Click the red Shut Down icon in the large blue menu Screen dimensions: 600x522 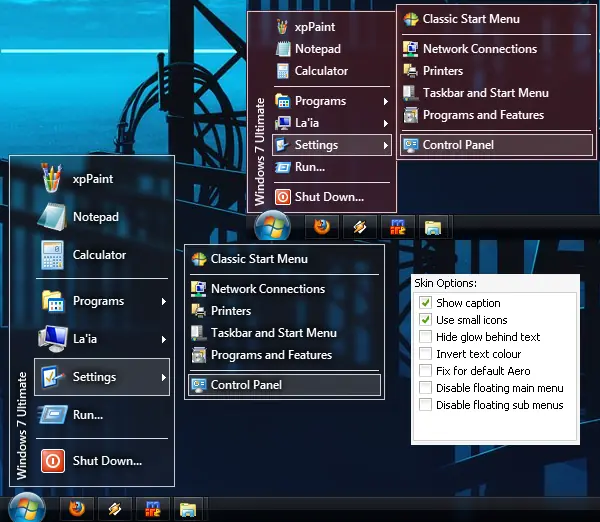click(53, 461)
